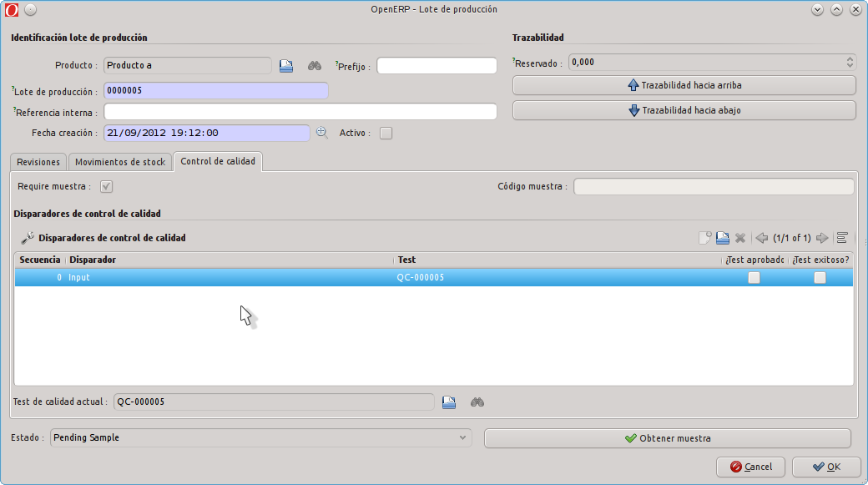Focus the Prefijo input field
This screenshot has width=868, height=485.
coord(437,65)
